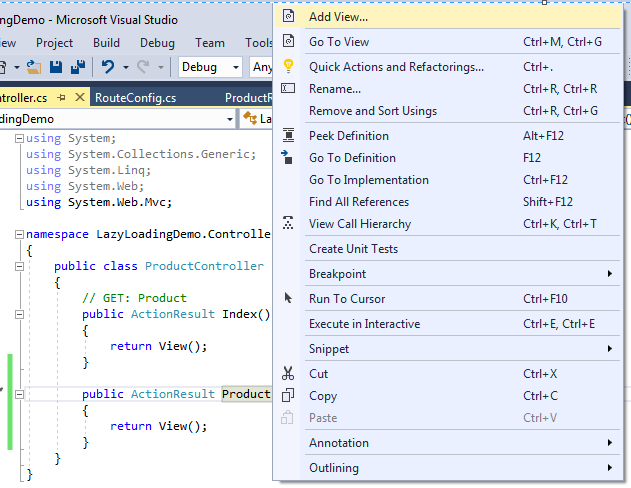Click the Copy icon in context menu
Screen dimensions: 631x488
(x=288, y=395)
